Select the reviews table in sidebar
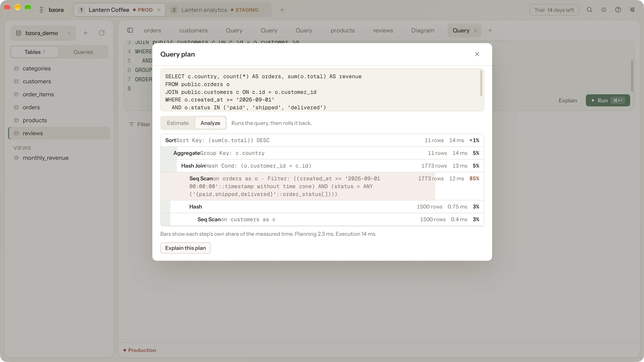This screenshot has height=362, width=644. point(59,133)
